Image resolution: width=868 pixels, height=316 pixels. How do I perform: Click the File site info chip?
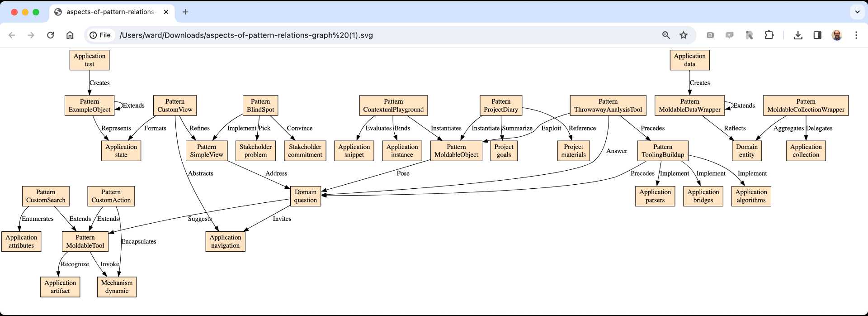pyautogui.click(x=100, y=35)
